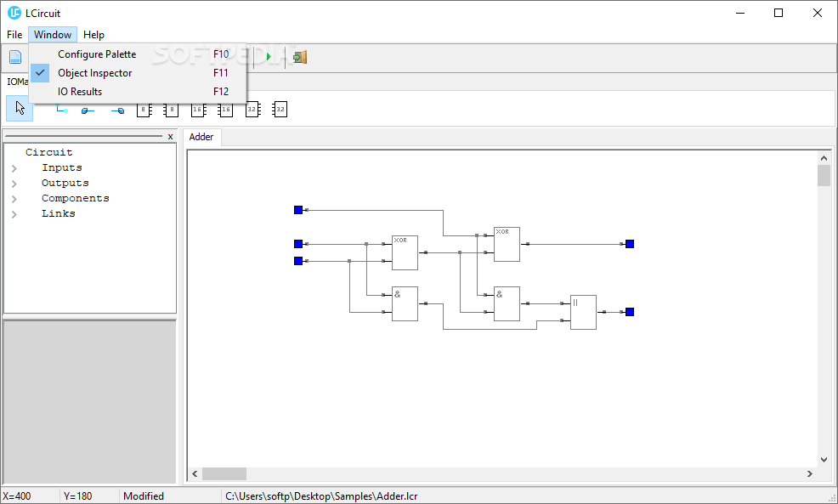
Task: Select the Outputs label in the tree
Action: [x=65, y=183]
